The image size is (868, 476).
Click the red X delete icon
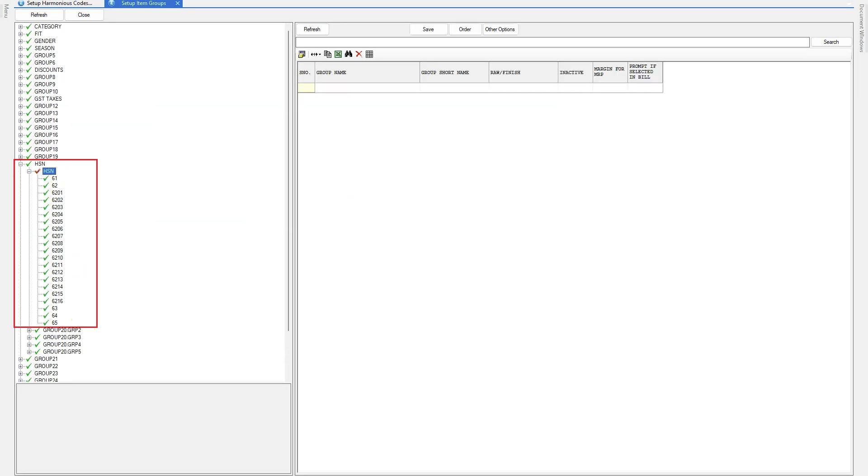[359, 54]
